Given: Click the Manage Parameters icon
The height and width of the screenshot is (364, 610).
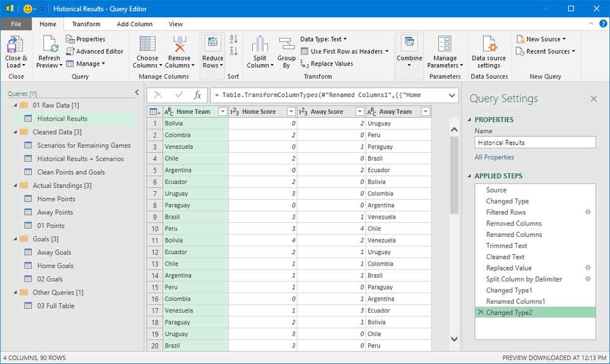Looking at the screenshot, I should [x=445, y=43].
